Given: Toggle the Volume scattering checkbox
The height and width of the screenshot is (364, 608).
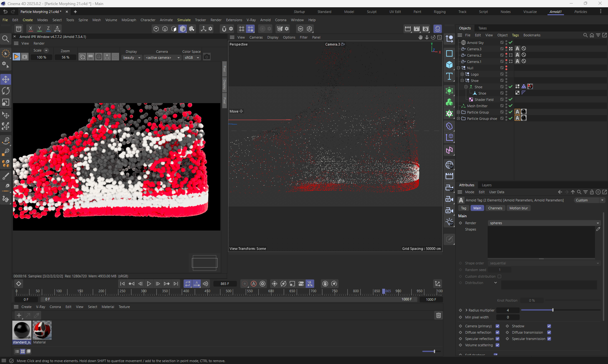Looking at the screenshot, I should pos(497,345).
